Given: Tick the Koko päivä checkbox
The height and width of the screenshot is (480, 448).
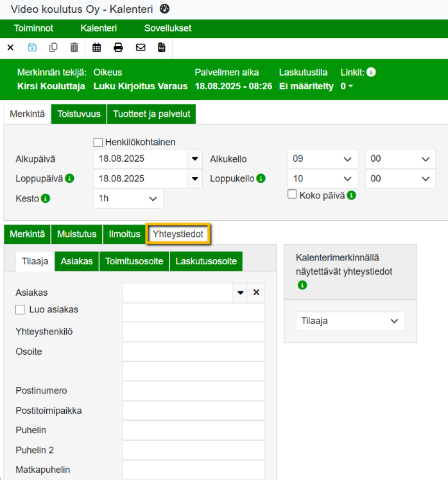Looking at the screenshot, I should click(x=292, y=195).
